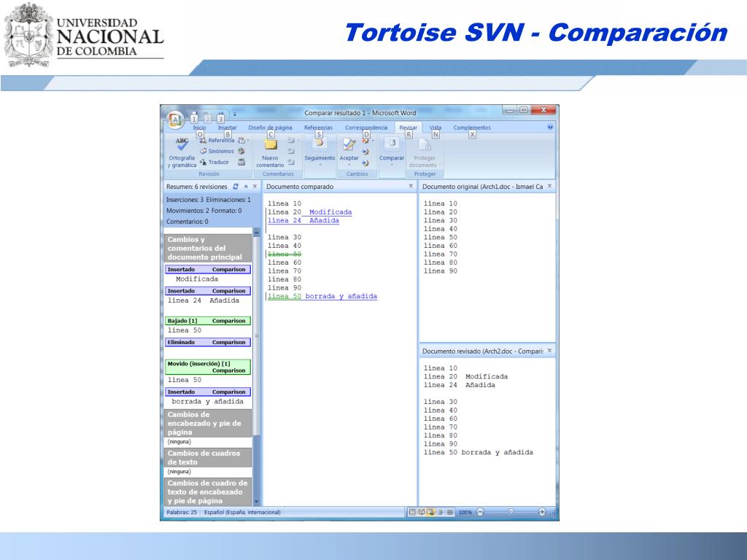Click the 100% zoom level button
The height and width of the screenshot is (560, 747).
coord(465,513)
